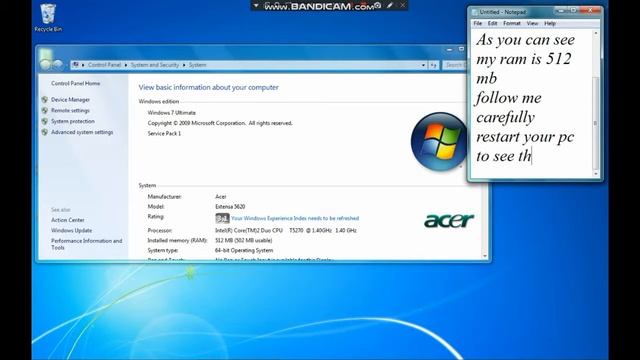Expand arrow after Control Panel breadcrumb
The image size is (640, 360).
[x=126, y=65]
